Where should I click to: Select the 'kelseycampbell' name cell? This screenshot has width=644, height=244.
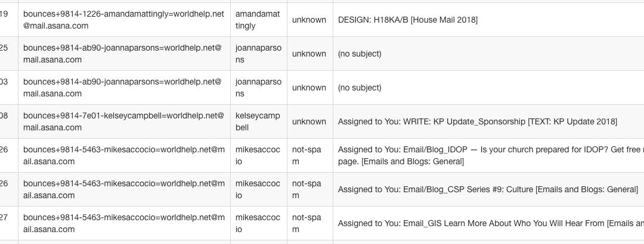pyautogui.click(x=258, y=121)
